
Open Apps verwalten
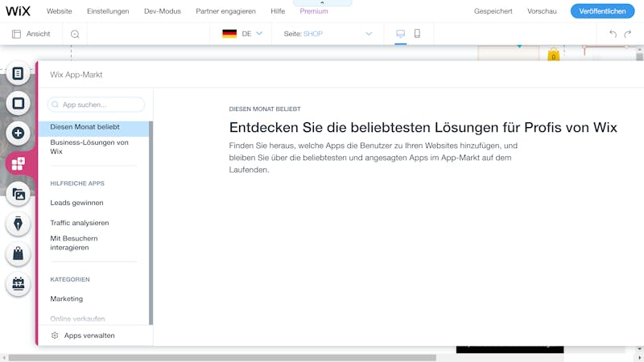[x=89, y=335]
